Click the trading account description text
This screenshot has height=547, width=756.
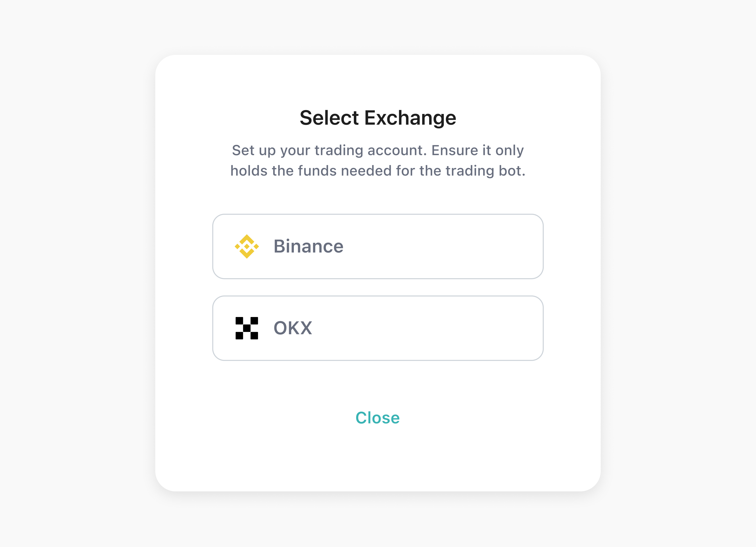pyautogui.click(x=378, y=160)
